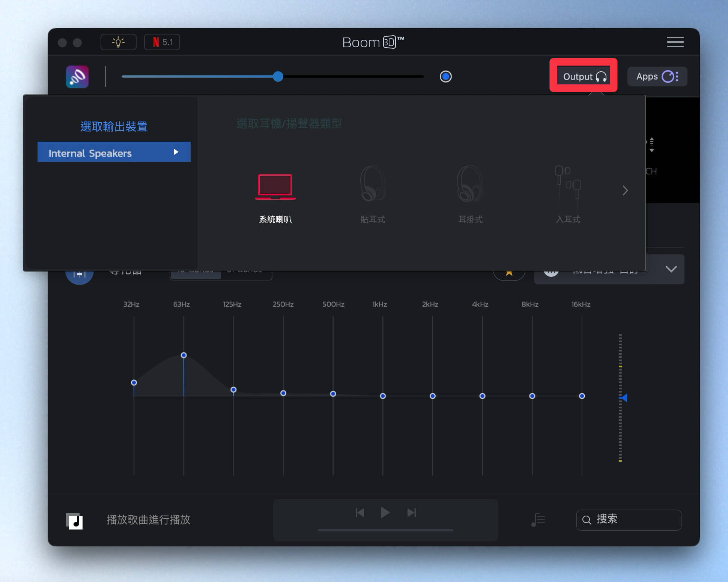Open the hamburger menu
This screenshot has width=728, height=582.
click(x=675, y=42)
